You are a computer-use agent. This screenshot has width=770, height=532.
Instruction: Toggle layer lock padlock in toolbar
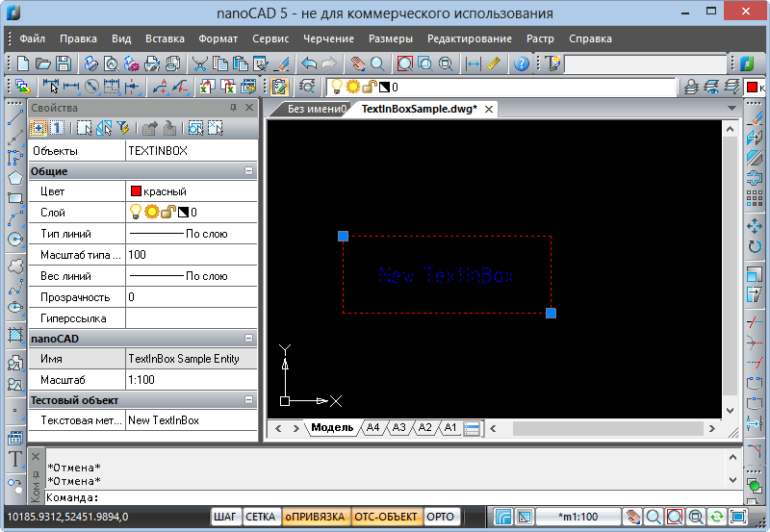369,87
